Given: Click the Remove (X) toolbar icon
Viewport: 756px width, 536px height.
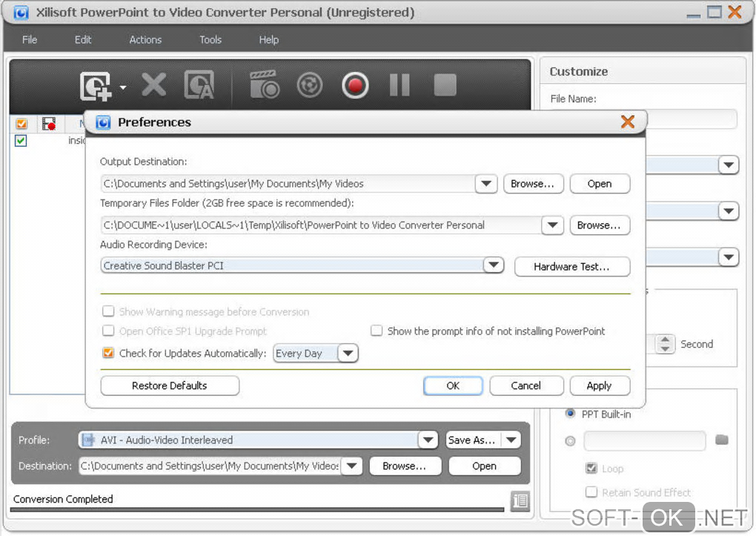Looking at the screenshot, I should pyautogui.click(x=154, y=85).
